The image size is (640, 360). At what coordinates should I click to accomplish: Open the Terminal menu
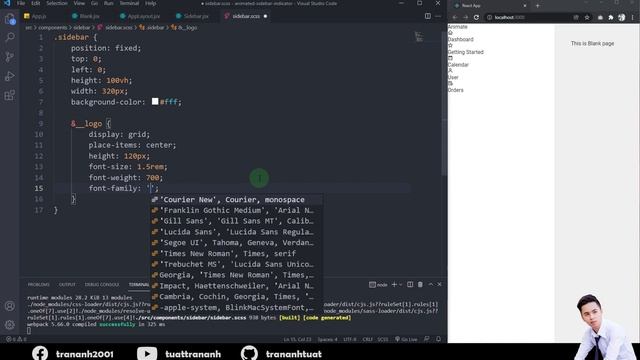coord(129,3)
